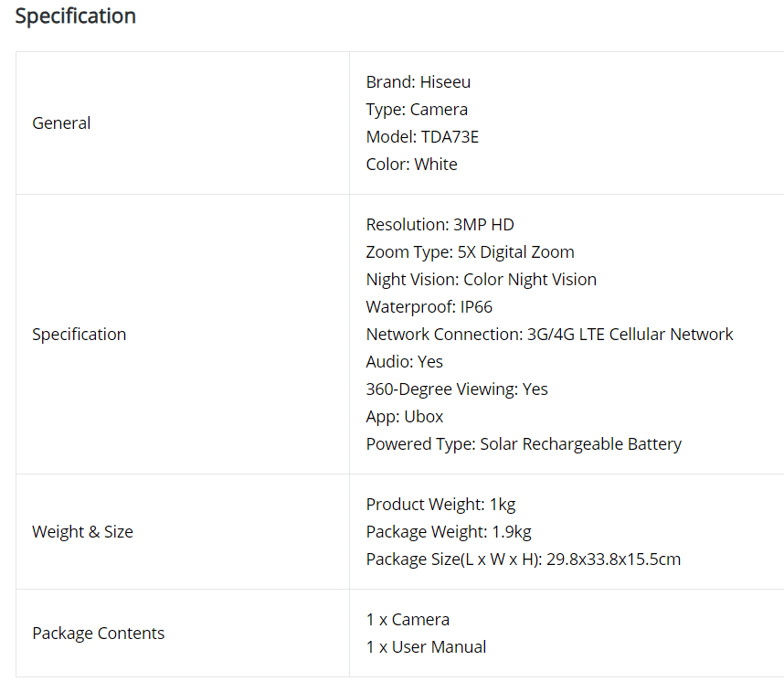Viewport: 784px width, 682px height.
Task: Click Powered Type: Solar Rechargeable Battery
Action: point(524,444)
